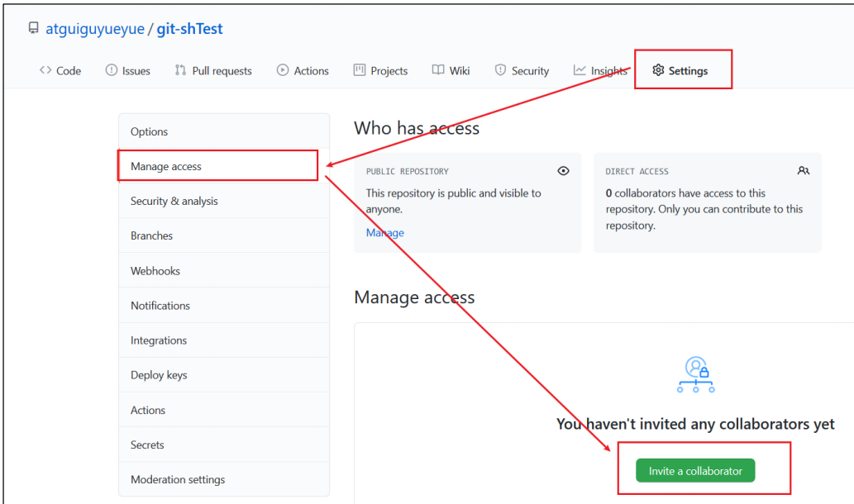854x504 pixels.
Task: Open the Projects tab
Action: 381,71
